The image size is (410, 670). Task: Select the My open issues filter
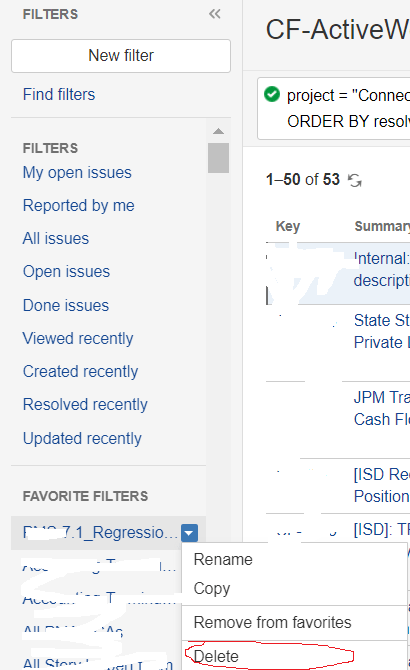coord(77,173)
